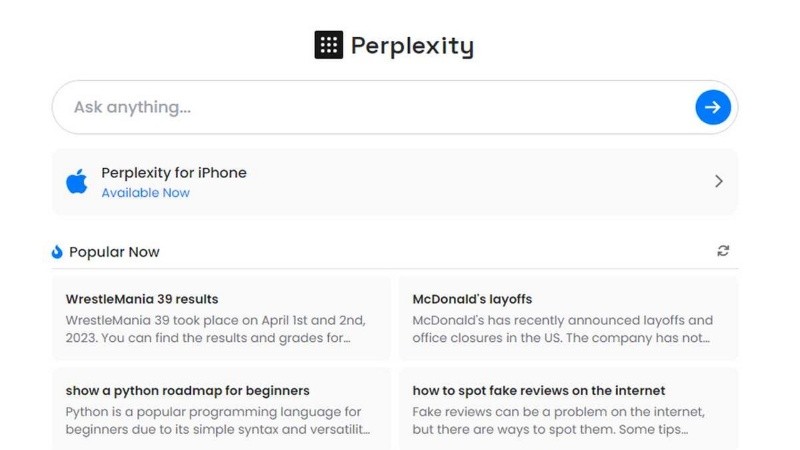The image size is (800, 450).
Task: Click the WrestleMania 39 summary text
Action: [215, 329]
